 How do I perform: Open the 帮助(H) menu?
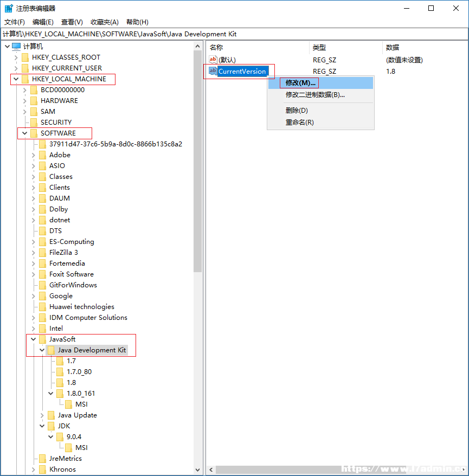[137, 22]
